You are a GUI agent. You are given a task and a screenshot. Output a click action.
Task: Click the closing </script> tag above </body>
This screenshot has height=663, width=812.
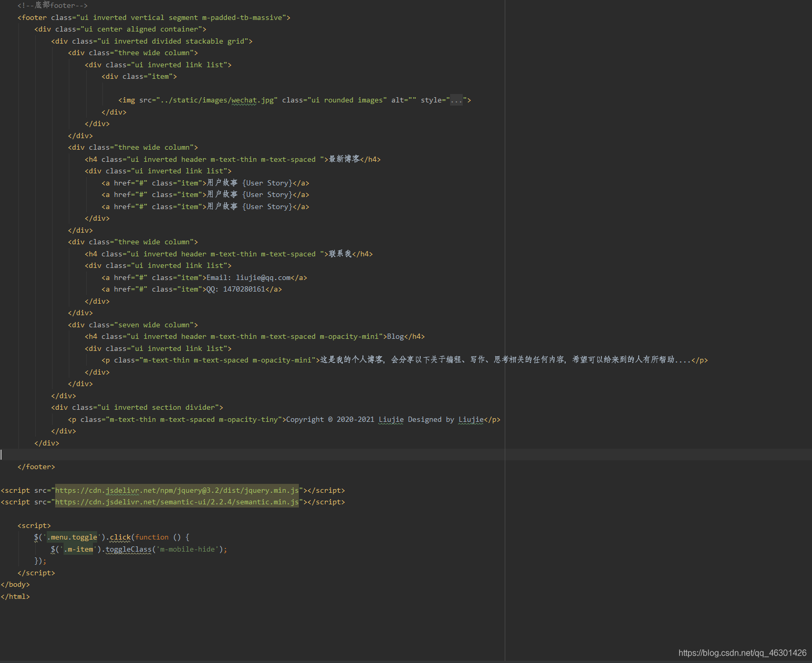(36, 573)
